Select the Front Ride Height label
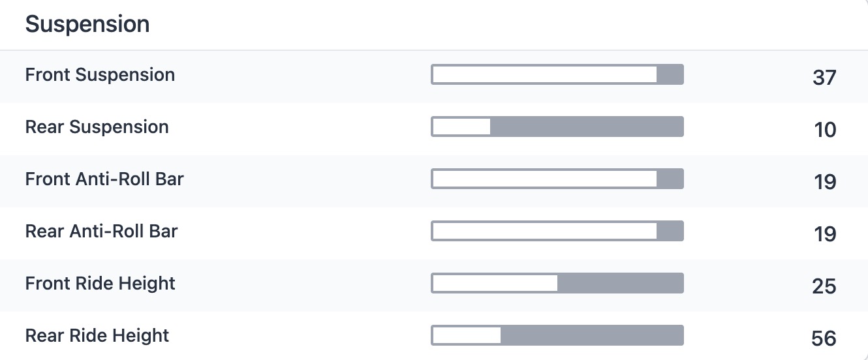This screenshot has width=868, height=360. (x=100, y=284)
